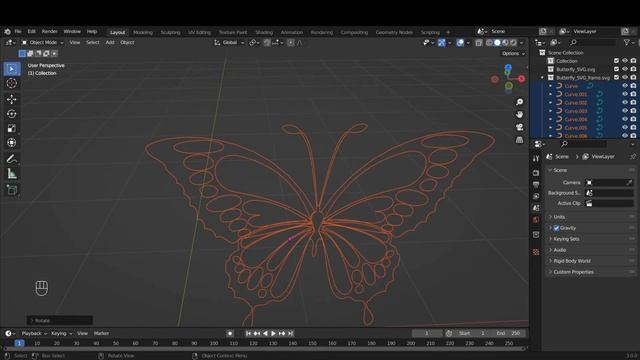The height and width of the screenshot is (360, 640).
Task: Jump to the timeline start button
Action: (248, 333)
